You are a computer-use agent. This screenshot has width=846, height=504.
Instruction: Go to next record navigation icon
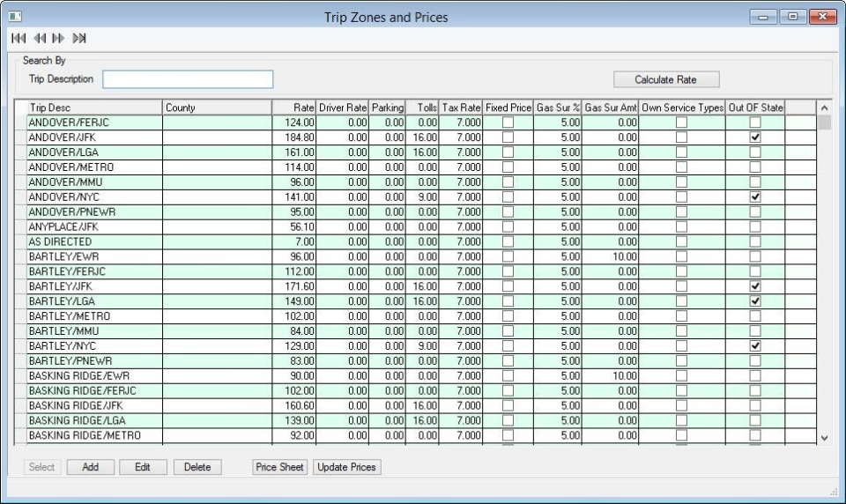[x=58, y=38]
